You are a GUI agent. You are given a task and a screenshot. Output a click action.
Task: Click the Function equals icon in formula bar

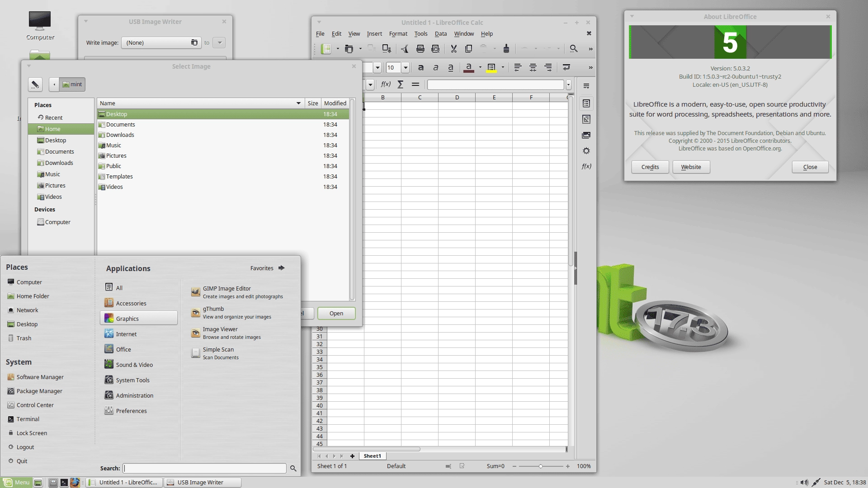click(415, 84)
